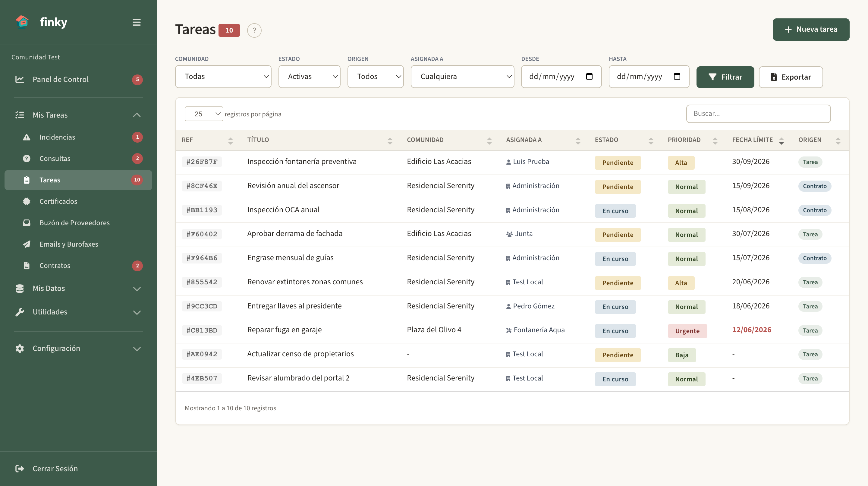Viewport: 868px width, 486px height.
Task: Click the Emails y Burofaxes paper plane icon
Action: (x=27, y=244)
